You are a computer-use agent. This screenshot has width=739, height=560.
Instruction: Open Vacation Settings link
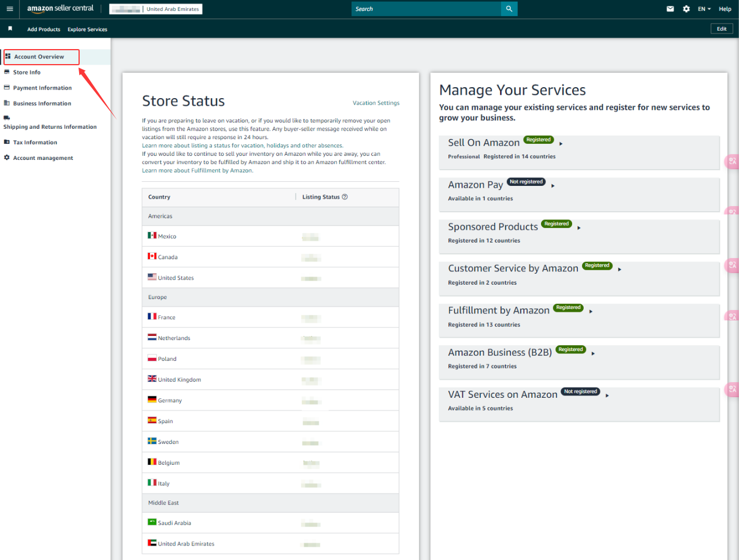tap(376, 103)
